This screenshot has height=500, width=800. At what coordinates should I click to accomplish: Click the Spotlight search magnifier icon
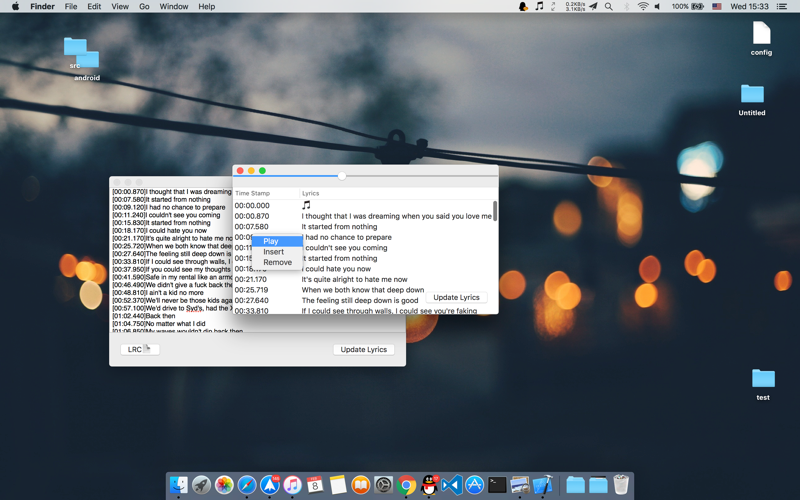608,6
